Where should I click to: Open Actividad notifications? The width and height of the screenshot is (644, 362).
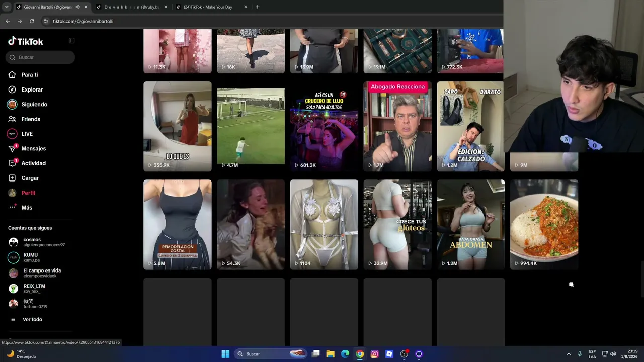33,163
